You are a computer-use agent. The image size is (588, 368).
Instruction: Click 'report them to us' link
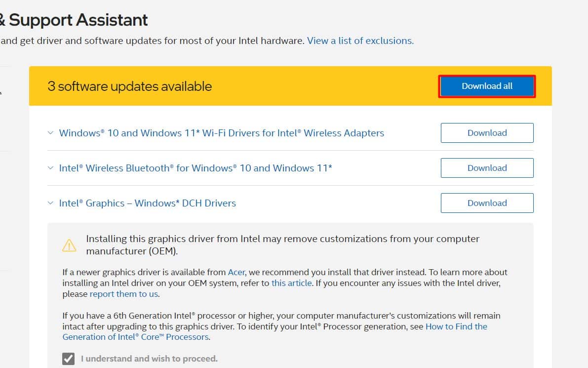click(x=123, y=294)
